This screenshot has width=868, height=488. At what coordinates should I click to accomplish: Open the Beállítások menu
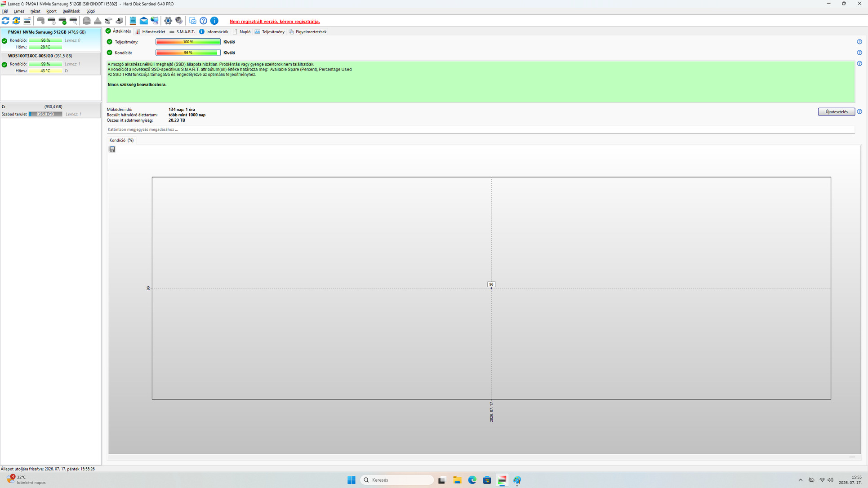click(71, 11)
